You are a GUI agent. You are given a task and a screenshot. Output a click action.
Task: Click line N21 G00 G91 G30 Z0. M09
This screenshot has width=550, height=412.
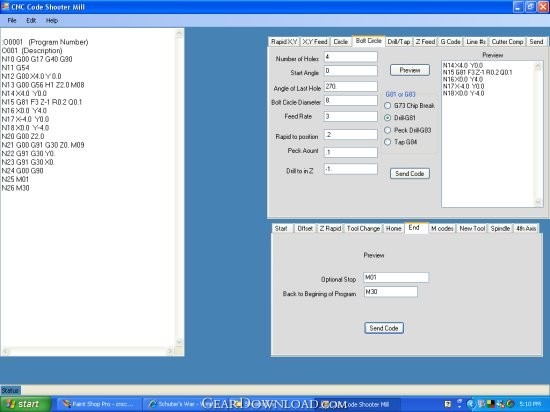(43, 145)
